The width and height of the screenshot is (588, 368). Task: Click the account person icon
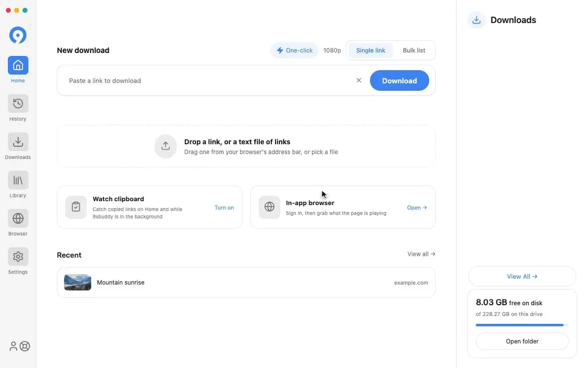(x=13, y=346)
